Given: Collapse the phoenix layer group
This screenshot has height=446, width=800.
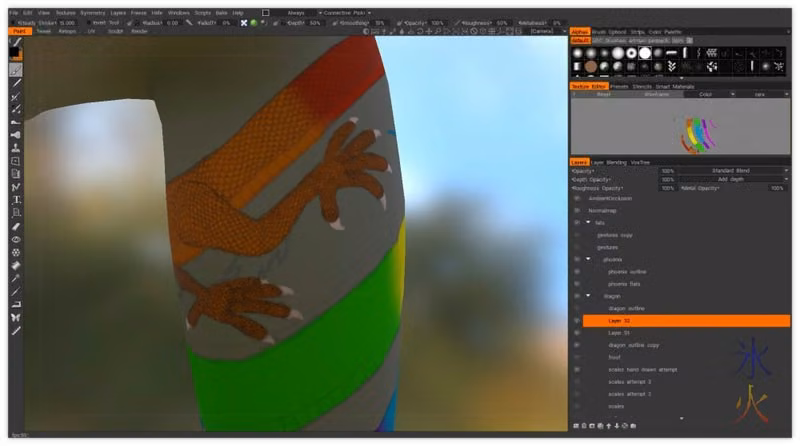Looking at the screenshot, I should pos(588,259).
